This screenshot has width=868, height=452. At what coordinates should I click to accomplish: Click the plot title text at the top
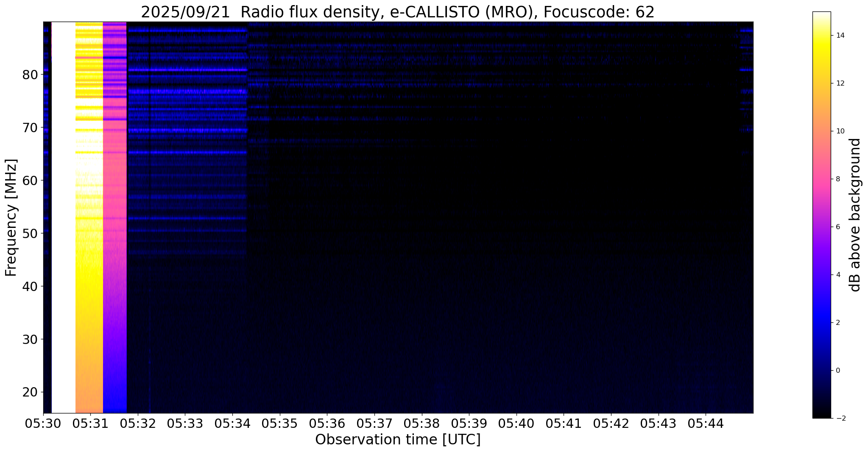pyautogui.click(x=398, y=12)
